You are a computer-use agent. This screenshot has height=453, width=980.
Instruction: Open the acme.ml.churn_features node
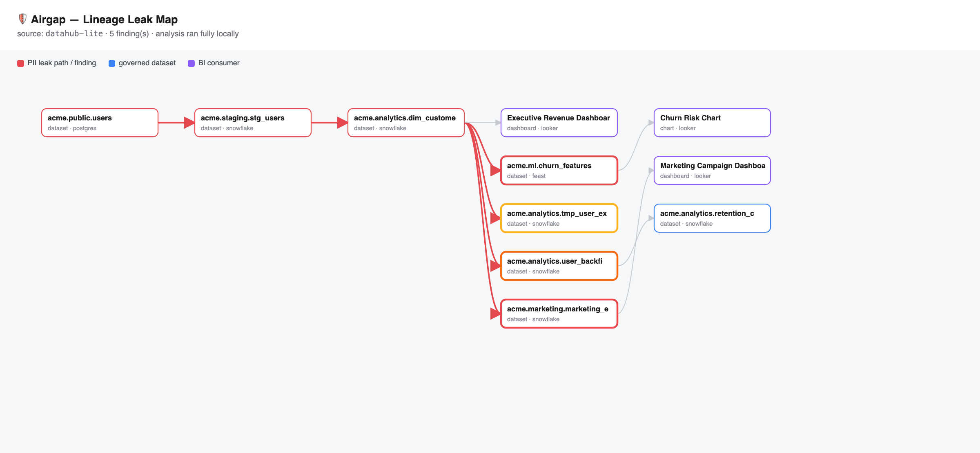pyautogui.click(x=559, y=170)
